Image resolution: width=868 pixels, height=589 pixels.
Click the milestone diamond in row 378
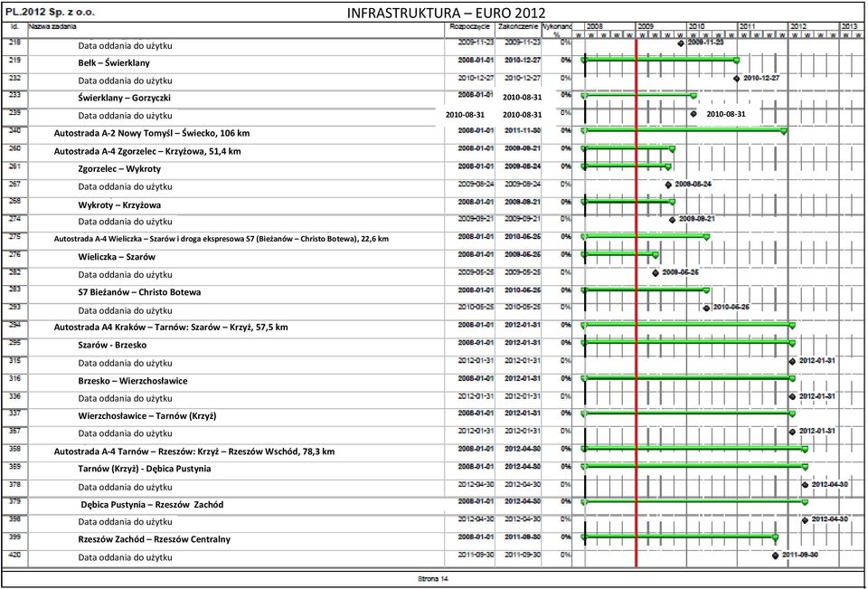point(805,485)
